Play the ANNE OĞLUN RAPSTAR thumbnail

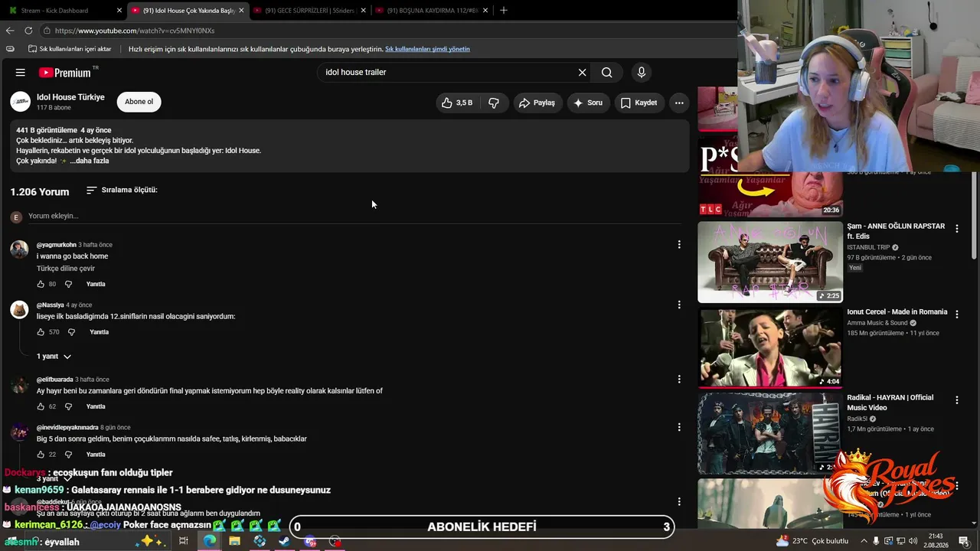point(769,262)
